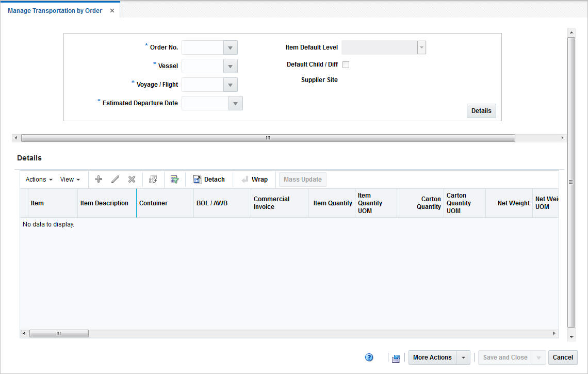
Task: Detach the Details table
Action: pyautogui.click(x=209, y=179)
